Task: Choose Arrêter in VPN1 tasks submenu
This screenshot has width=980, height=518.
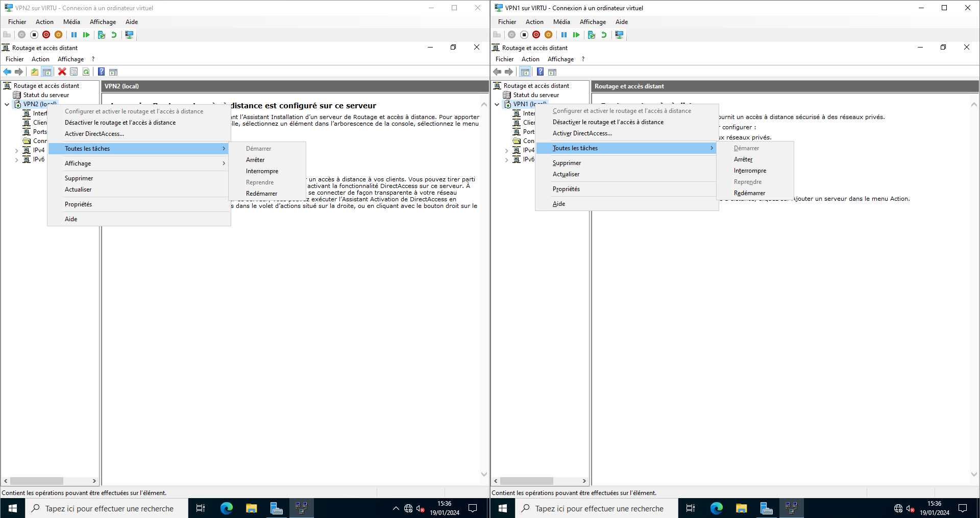Action: pyautogui.click(x=743, y=159)
